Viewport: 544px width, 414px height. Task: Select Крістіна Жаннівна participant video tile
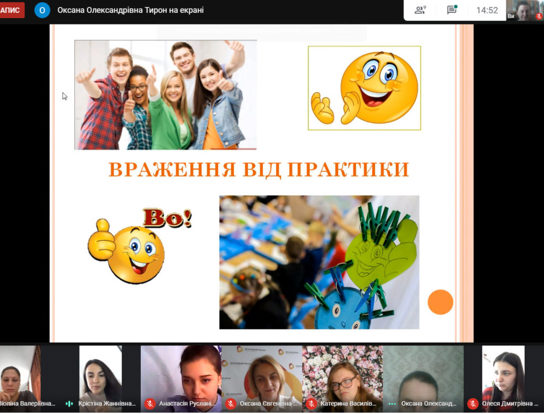101,378
